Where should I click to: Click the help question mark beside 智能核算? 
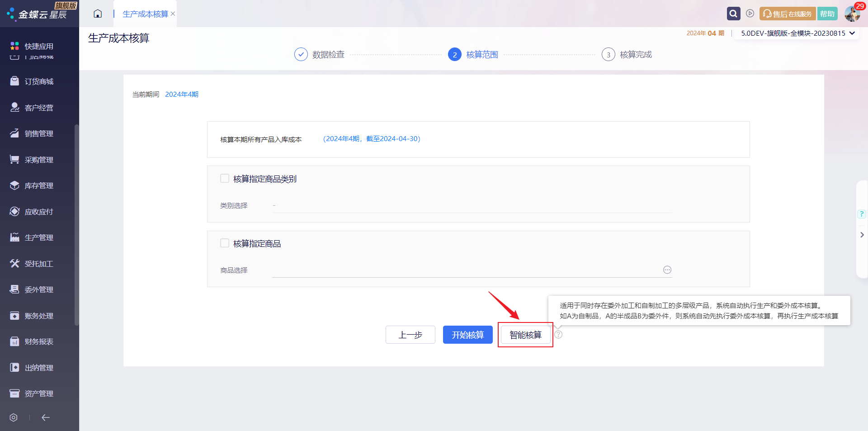(559, 335)
